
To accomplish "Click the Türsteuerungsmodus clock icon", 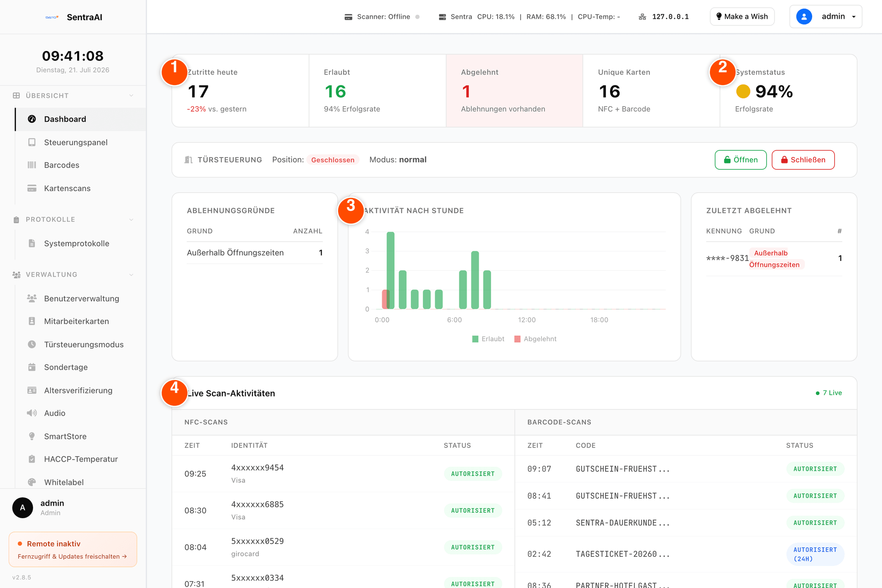I will pos(32,345).
